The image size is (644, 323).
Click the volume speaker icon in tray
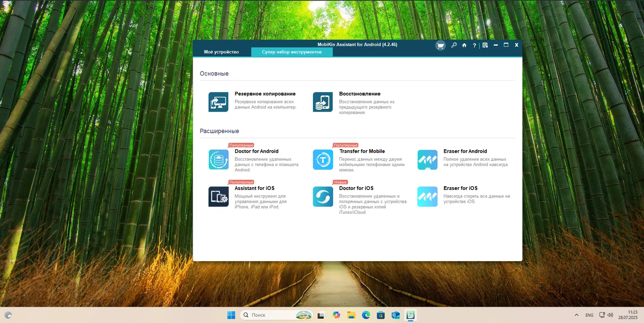[610, 315]
